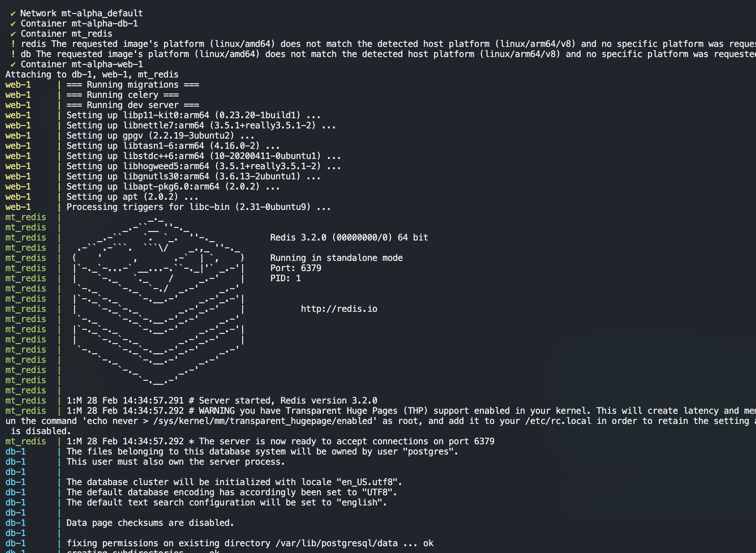Click the warning exclamation before db platform message
Screen dimensions: 756x553
pyautogui.click(x=13, y=54)
